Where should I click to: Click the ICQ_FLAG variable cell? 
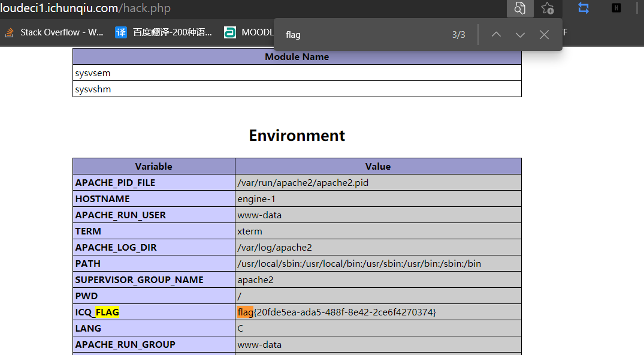153,312
